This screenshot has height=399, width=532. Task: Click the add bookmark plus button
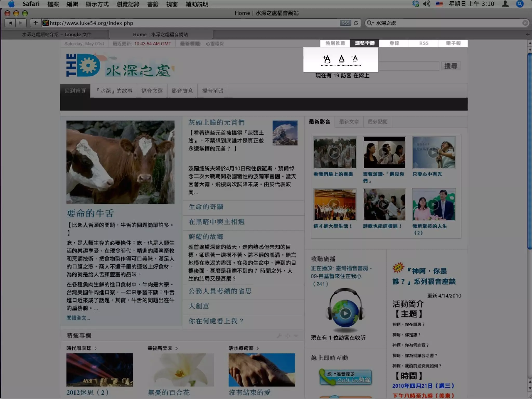click(x=36, y=23)
